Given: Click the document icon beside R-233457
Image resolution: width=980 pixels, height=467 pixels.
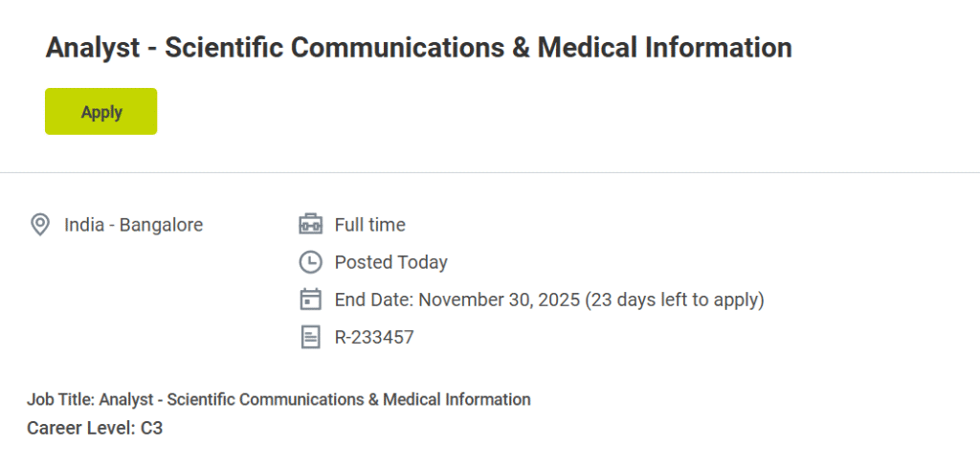Looking at the screenshot, I should [310, 337].
